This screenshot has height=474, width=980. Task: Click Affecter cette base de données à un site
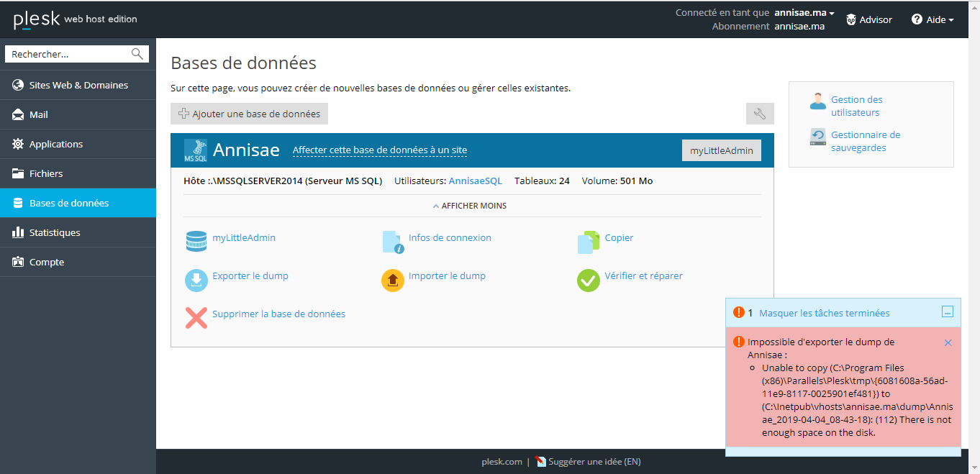(x=380, y=150)
